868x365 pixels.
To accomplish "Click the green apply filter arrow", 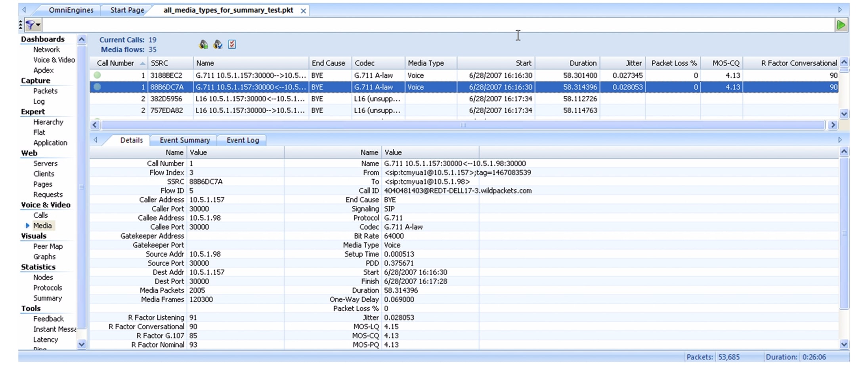I will coord(841,25).
